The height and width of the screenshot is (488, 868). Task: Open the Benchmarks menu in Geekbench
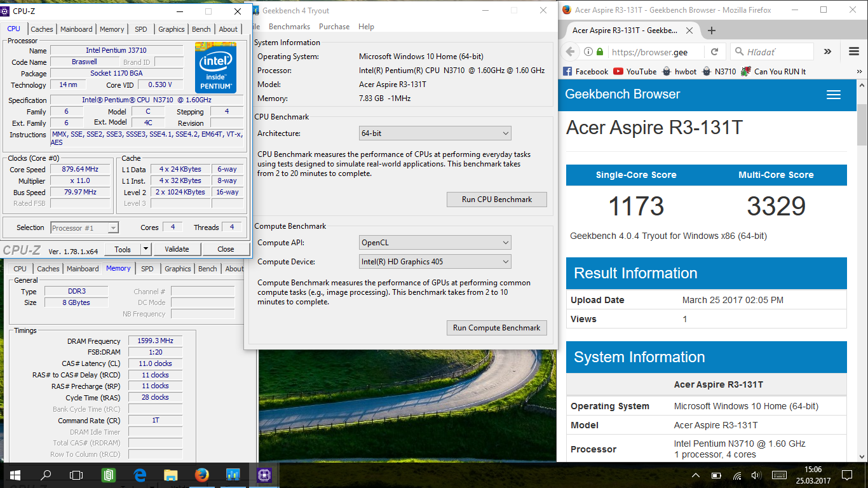pos(289,27)
